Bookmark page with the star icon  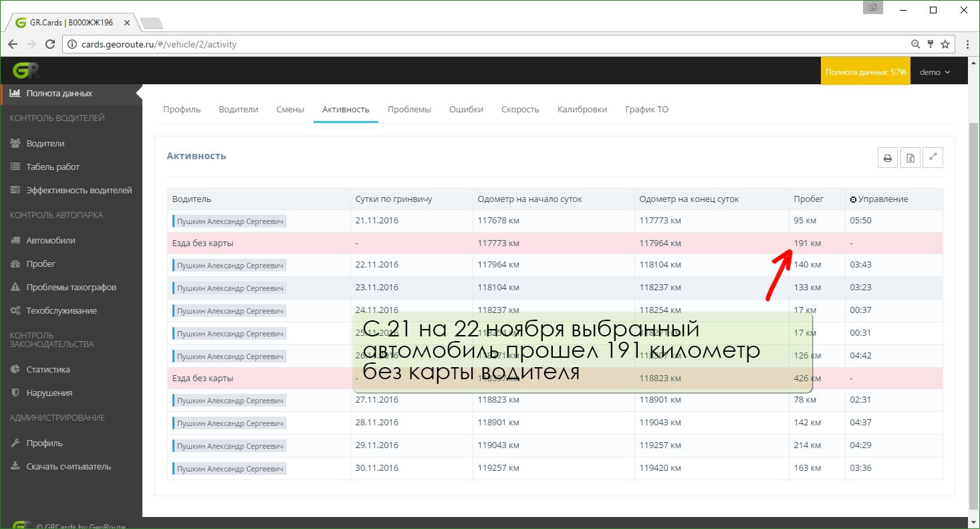[945, 44]
